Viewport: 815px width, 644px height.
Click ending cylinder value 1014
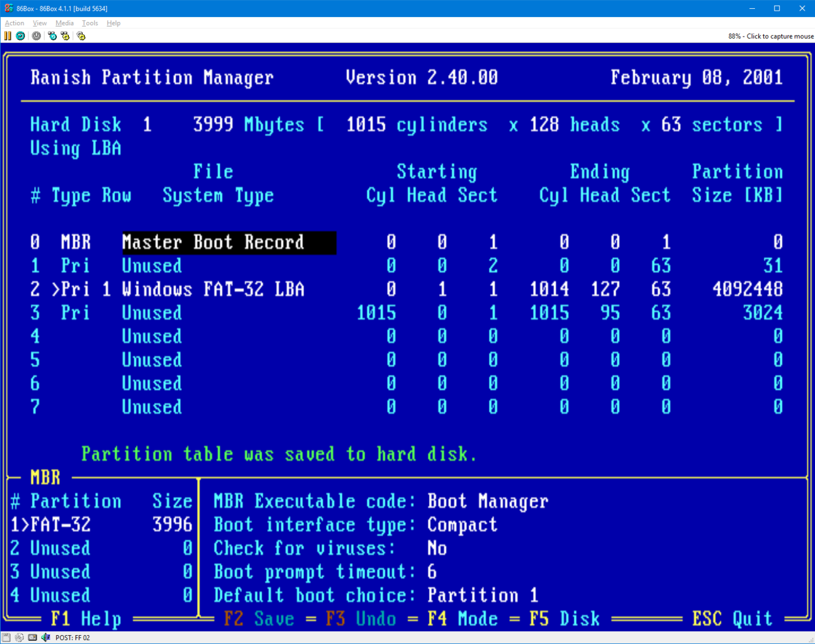coord(549,289)
